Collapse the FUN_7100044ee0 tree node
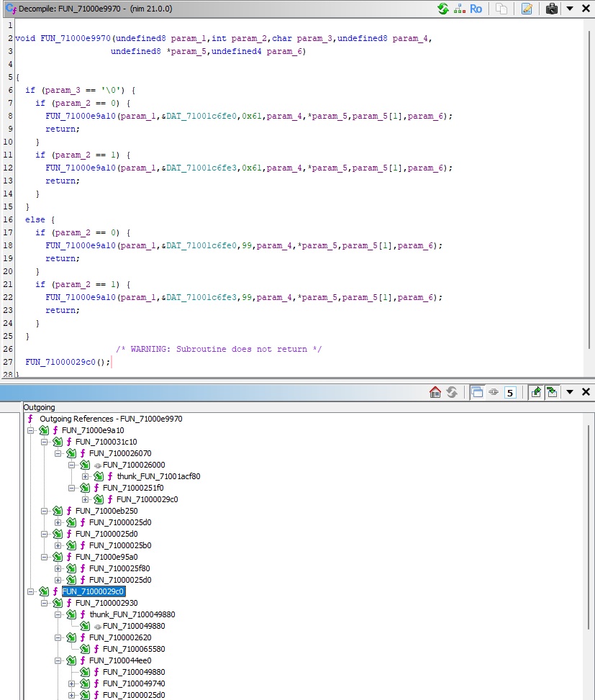Image resolution: width=595 pixels, height=700 pixels. coord(58,660)
